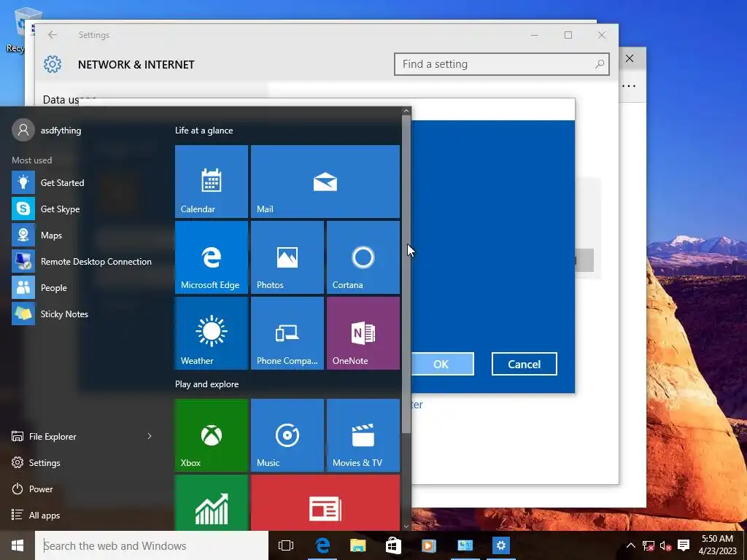Click OK in the blue dialog
Image resolution: width=747 pixels, height=560 pixels.
pyautogui.click(x=441, y=364)
